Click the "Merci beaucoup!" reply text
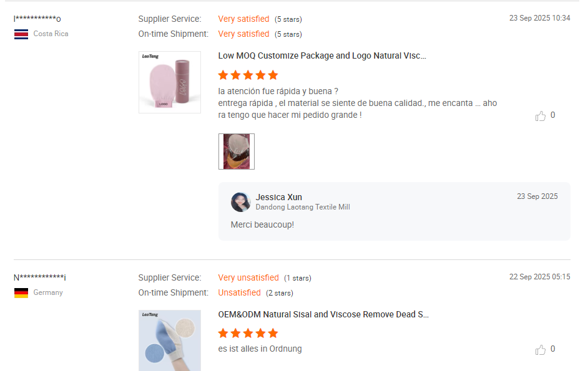This screenshot has width=588, height=371. pyautogui.click(x=262, y=224)
